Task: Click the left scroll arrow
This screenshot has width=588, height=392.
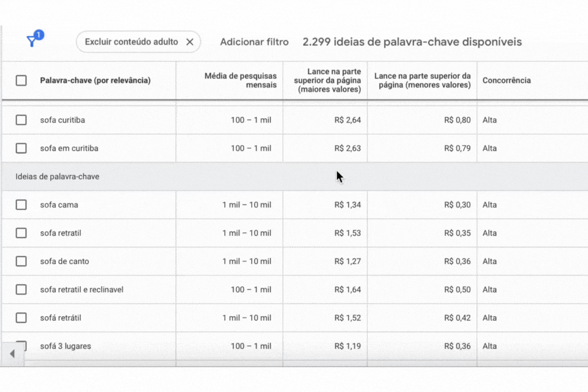Action: point(12,353)
